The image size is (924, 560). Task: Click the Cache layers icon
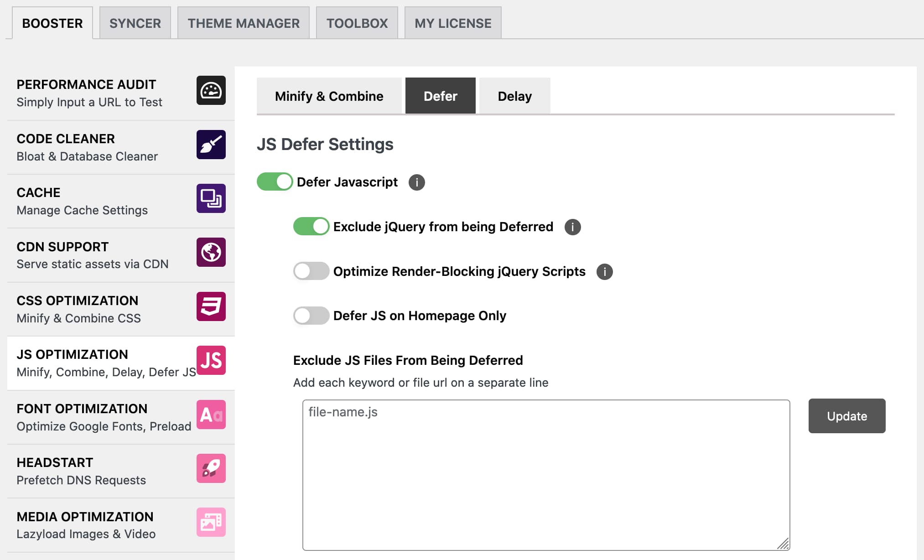coord(211,199)
